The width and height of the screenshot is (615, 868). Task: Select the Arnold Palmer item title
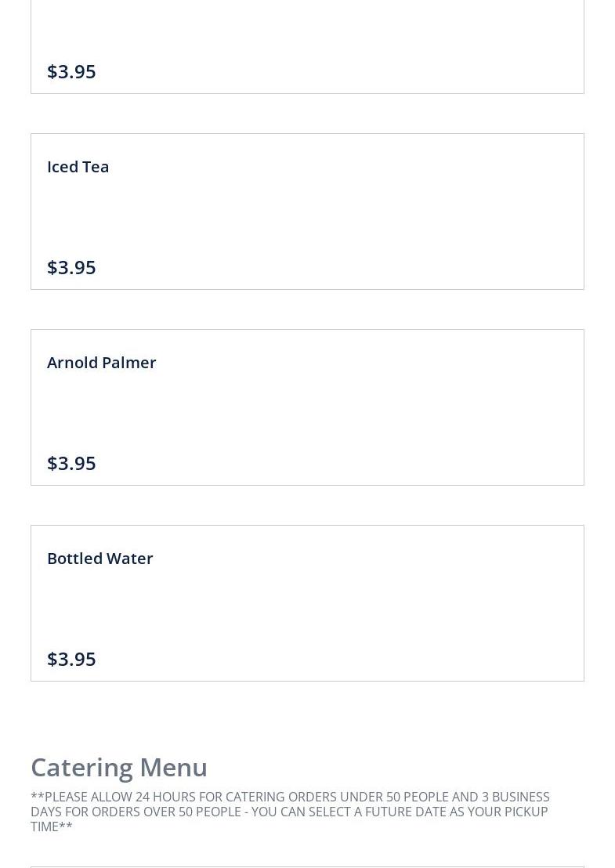101,363
